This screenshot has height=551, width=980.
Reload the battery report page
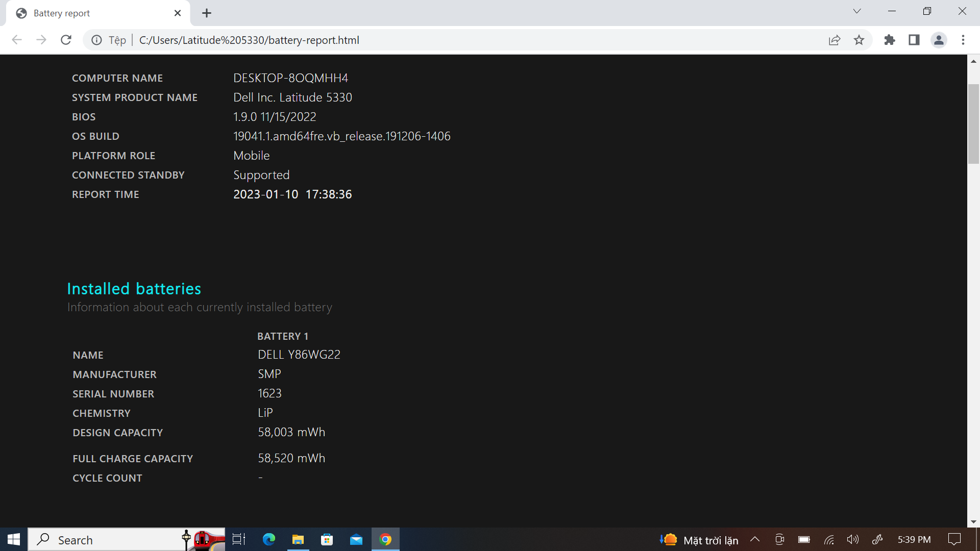click(x=66, y=40)
